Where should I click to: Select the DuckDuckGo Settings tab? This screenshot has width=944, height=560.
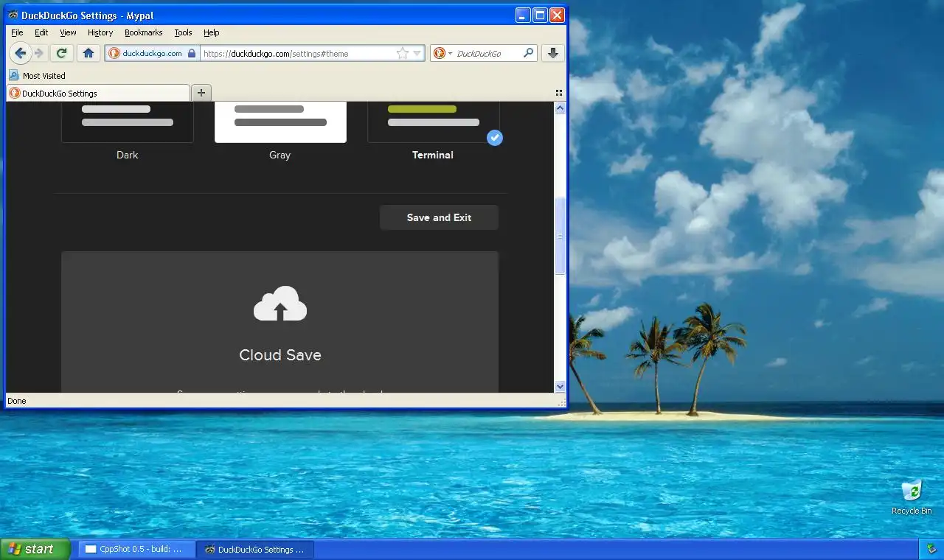coord(98,93)
